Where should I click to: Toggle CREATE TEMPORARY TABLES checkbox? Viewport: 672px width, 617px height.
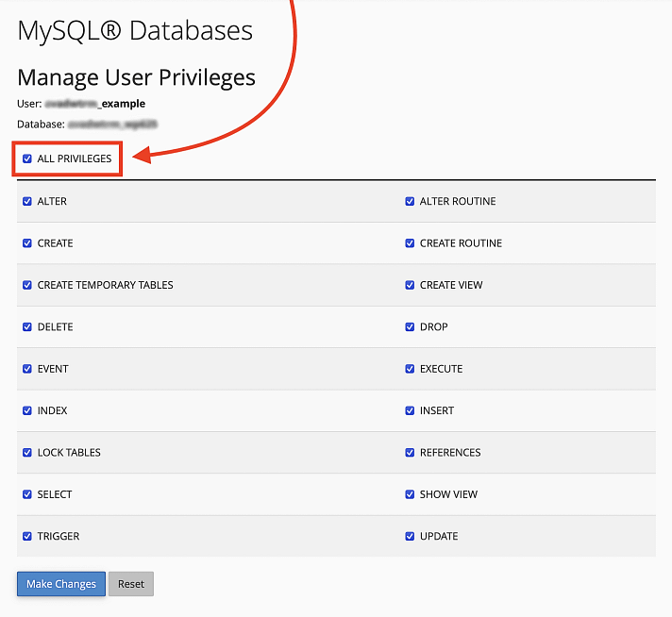[27, 285]
